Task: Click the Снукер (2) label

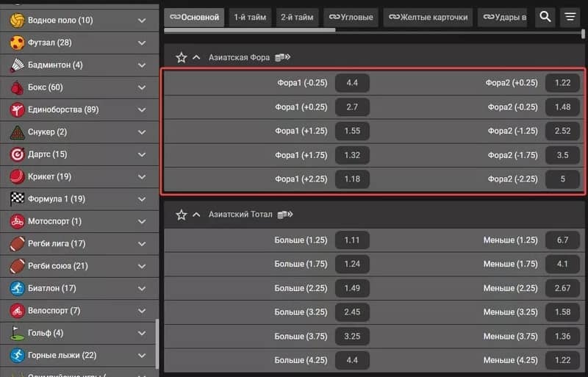Action: [x=47, y=132]
